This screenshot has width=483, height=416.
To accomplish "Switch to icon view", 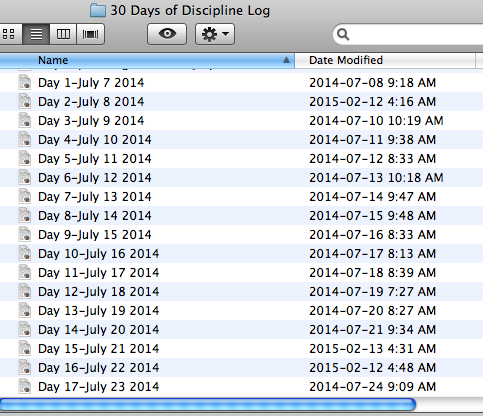I will point(10,34).
